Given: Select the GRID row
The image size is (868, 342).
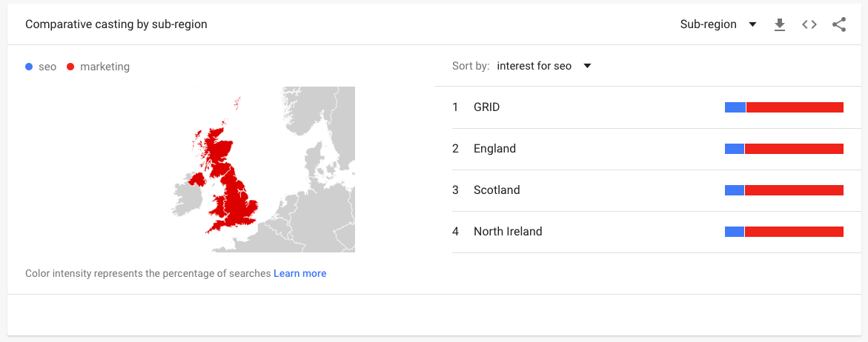Looking at the screenshot, I should 648,107.
